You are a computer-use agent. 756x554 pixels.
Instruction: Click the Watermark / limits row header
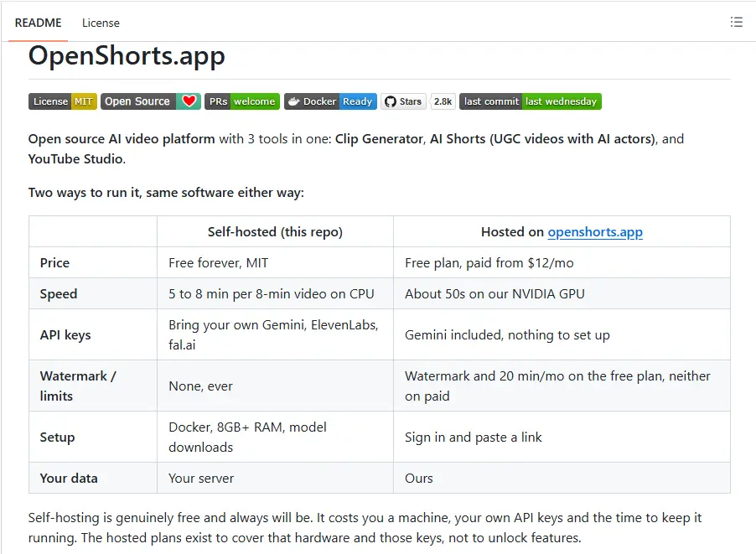[x=93, y=386]
